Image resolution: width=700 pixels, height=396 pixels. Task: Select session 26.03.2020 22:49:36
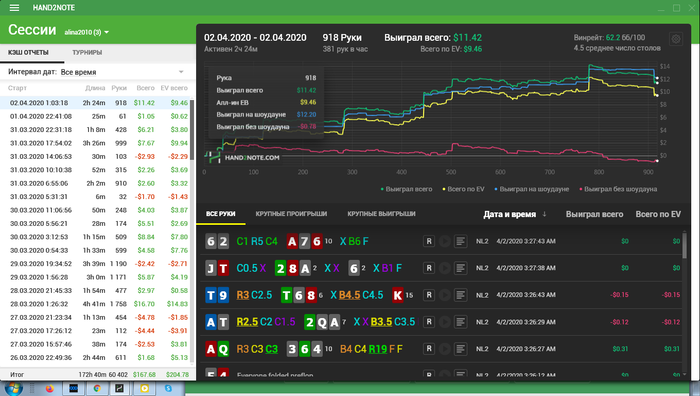click(x=95, y=358)
